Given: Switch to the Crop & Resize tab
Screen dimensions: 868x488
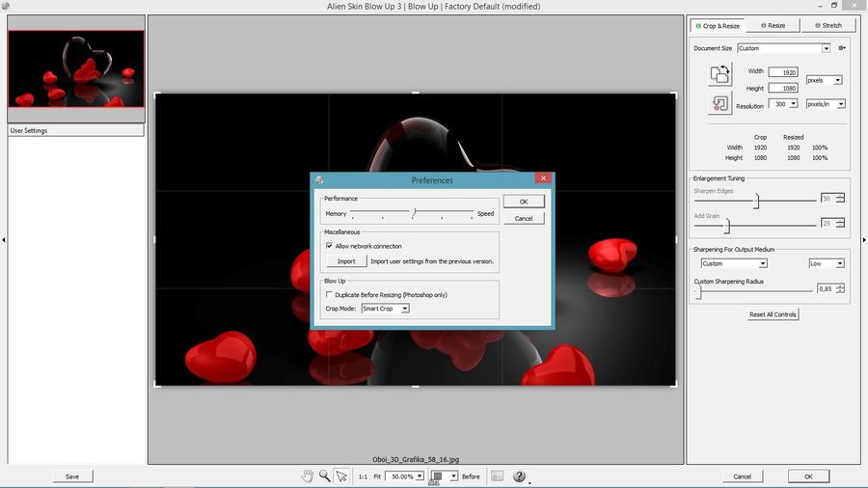Looking at the screenshot, I should 718,25.
